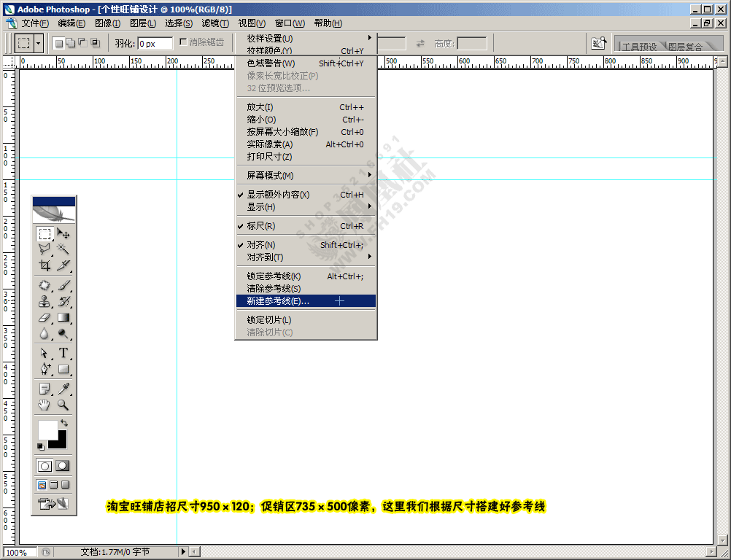731x560 pixels.
Task: Open the 文件(F) menu
Action: point(35,23)
